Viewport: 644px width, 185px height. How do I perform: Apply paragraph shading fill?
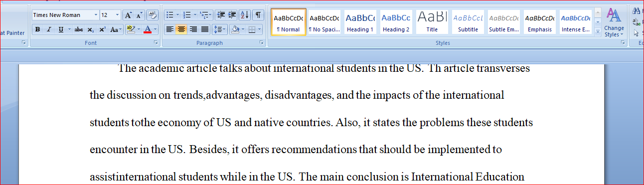point(235,29)
